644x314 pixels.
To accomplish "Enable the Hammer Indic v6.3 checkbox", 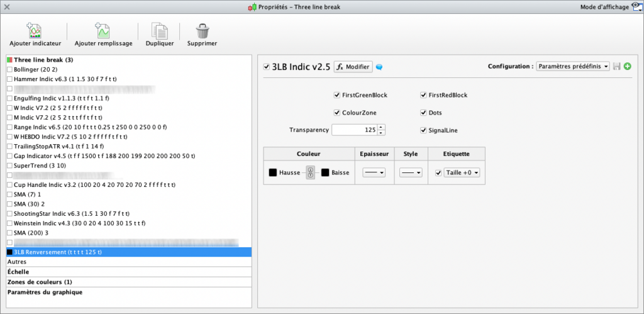I will point(10,79).
